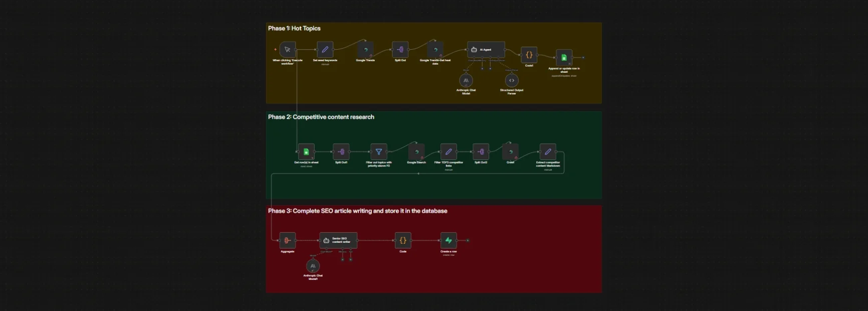The image size is (868, 311).
Task: Add a Tool sub-node to the AI Agent
Action: [490, 68]
